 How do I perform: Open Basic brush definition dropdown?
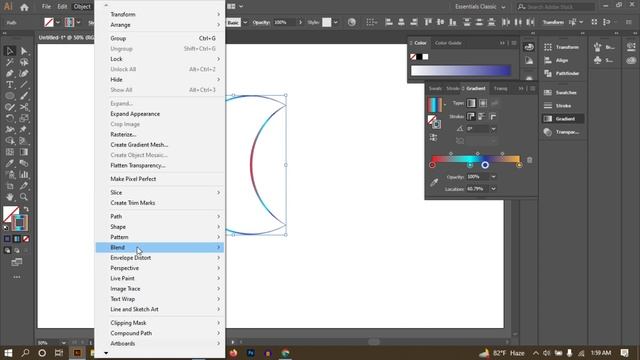[x=245, y=22]
